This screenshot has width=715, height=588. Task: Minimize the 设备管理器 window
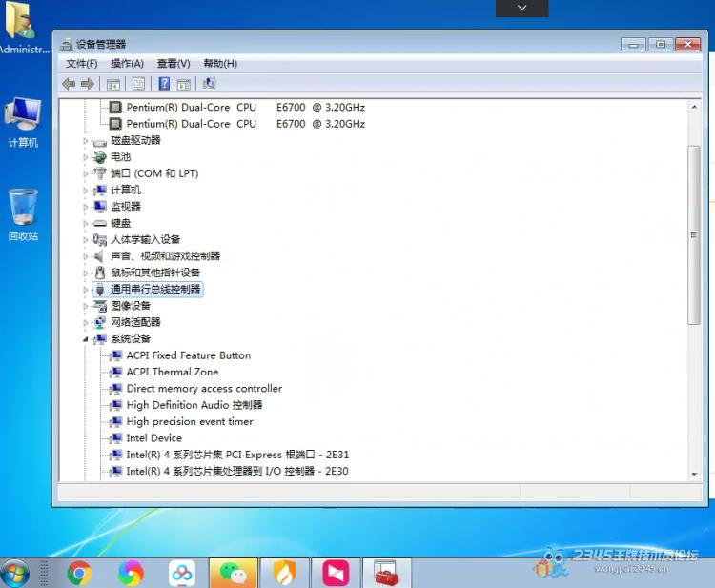[633, 44]
